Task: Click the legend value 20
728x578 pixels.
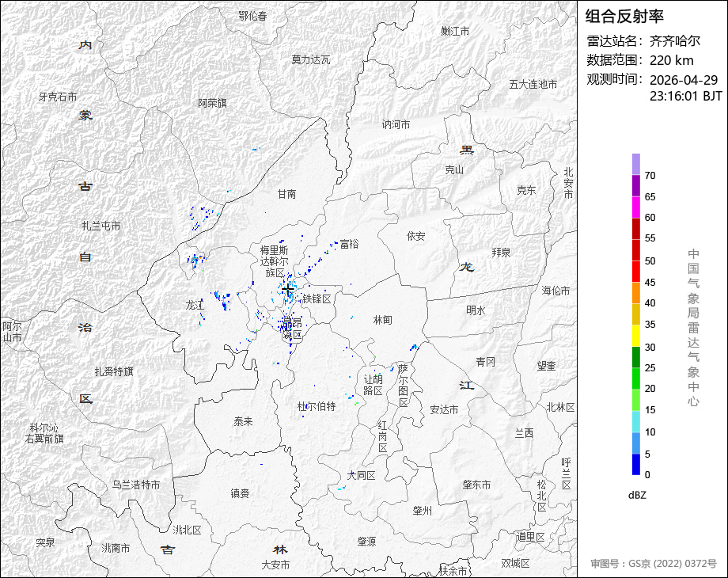Action: [650, 389]
